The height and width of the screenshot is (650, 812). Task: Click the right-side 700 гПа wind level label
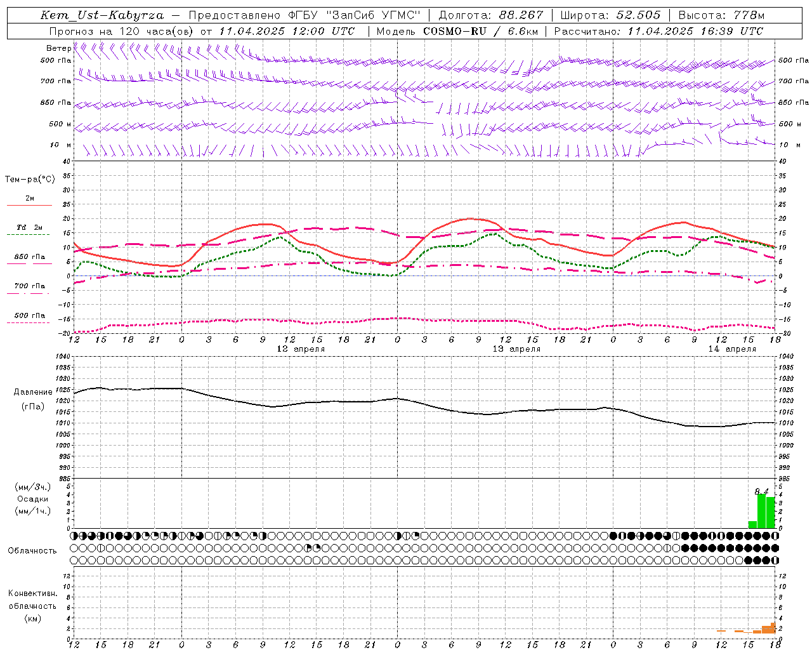pos(794,81)
